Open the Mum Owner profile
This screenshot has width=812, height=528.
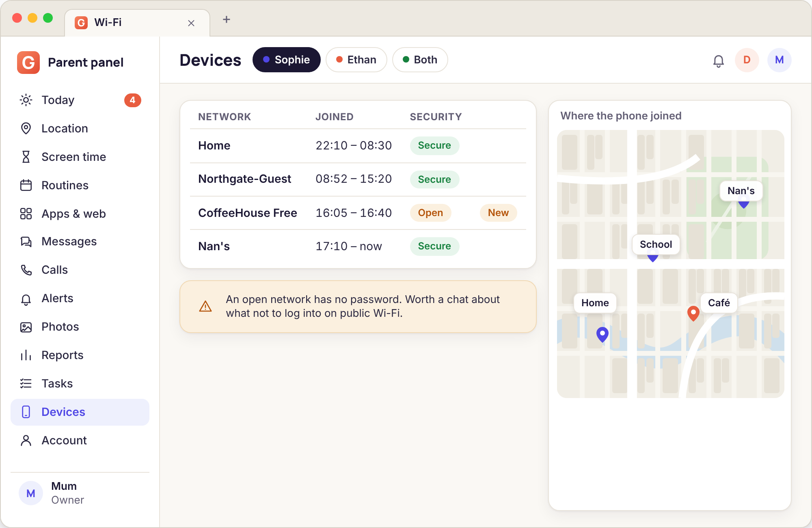[80, 493]
